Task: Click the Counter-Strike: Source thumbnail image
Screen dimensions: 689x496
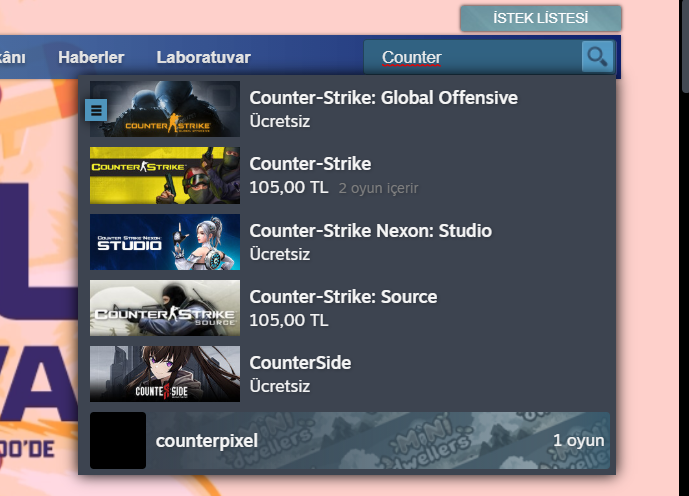Action: (x=165, y=308)
